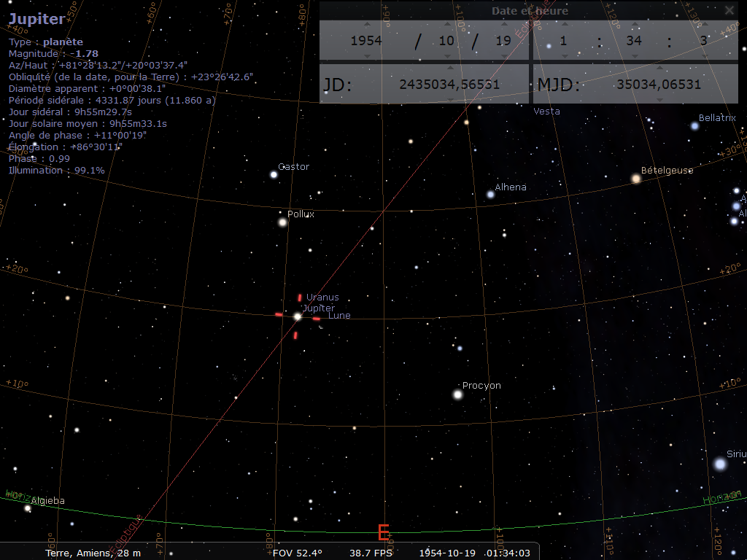Select the bright star Sirius

click(x=721, y=464)
